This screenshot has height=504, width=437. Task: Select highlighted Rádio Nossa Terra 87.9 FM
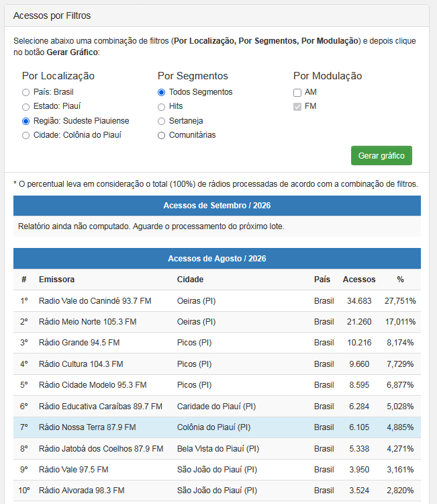point(87,427)
